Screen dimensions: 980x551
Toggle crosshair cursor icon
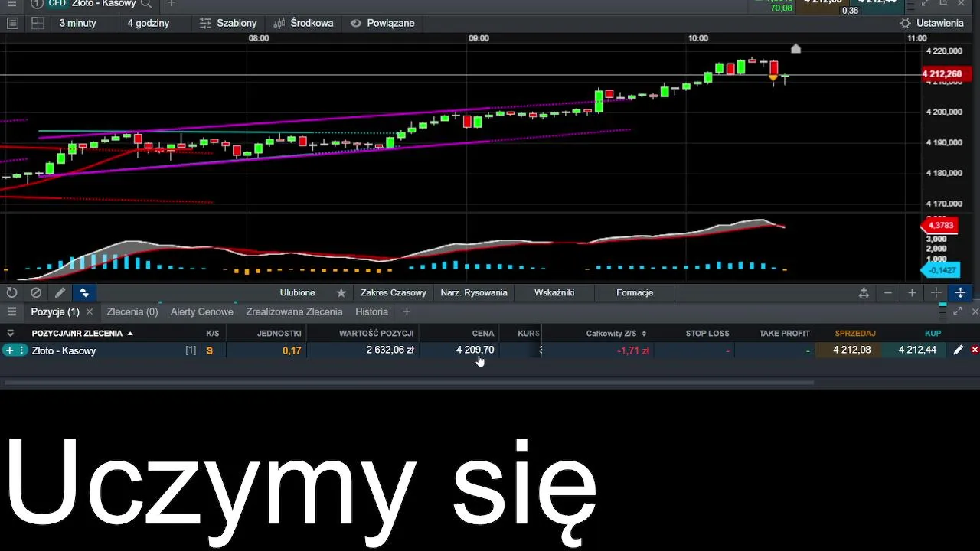coord(936,292)
